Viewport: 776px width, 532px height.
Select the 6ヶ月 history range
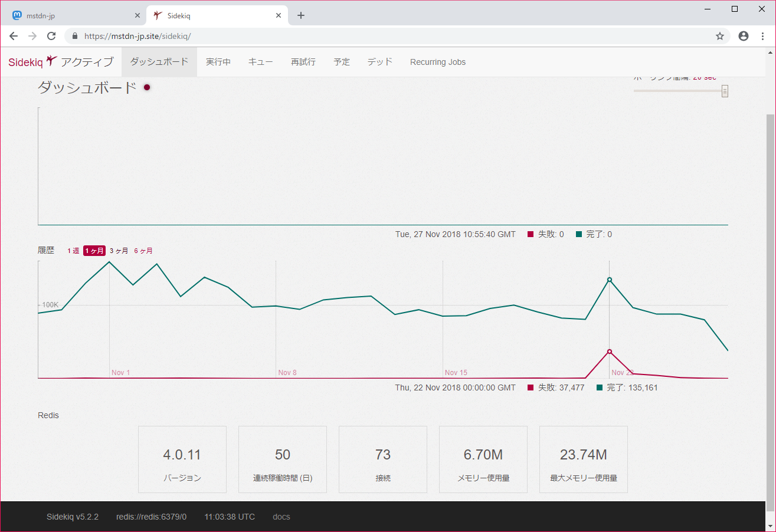coord(143,251)
